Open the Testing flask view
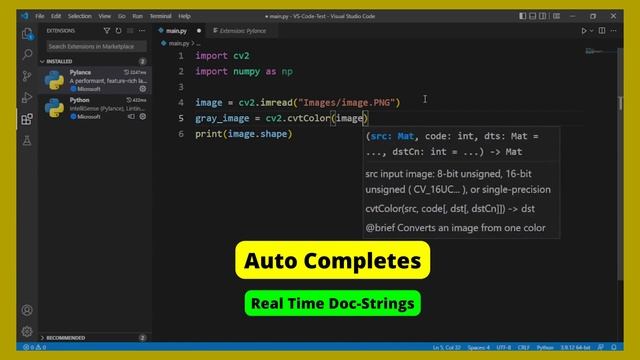Screen dimensions: 640x360 [x=27, y=141]
